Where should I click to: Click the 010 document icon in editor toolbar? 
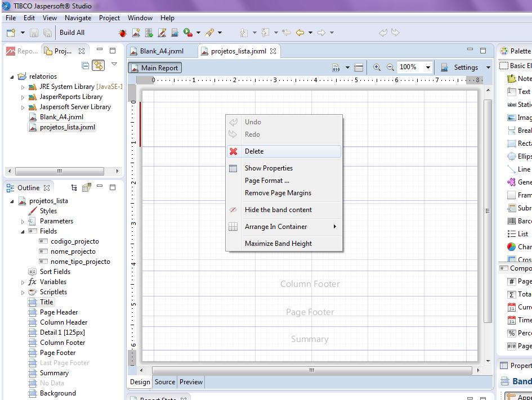coord(336,68)
